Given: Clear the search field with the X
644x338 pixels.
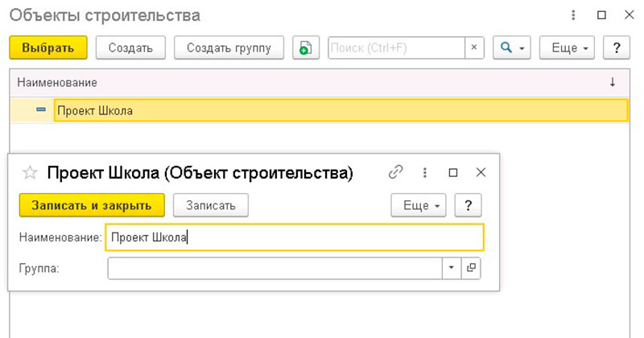Looking at the screenshot, I should click(474, 47).
